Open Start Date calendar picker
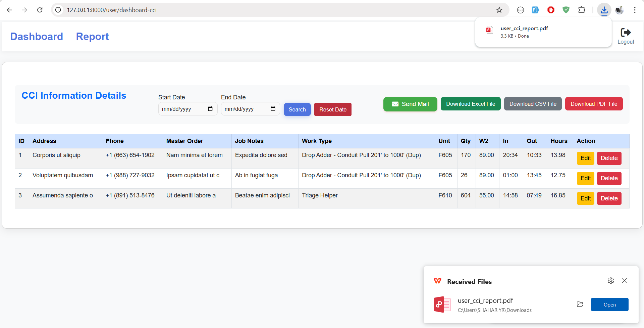Screen dimensions: 644x328 click(x=210, y=109)
